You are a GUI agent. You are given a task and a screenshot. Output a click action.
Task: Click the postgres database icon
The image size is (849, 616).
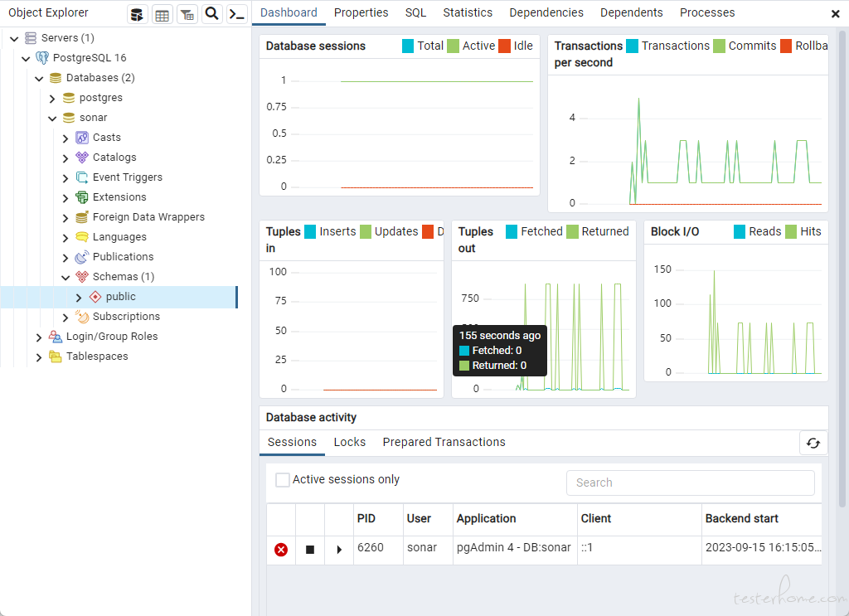click(69, 98)
